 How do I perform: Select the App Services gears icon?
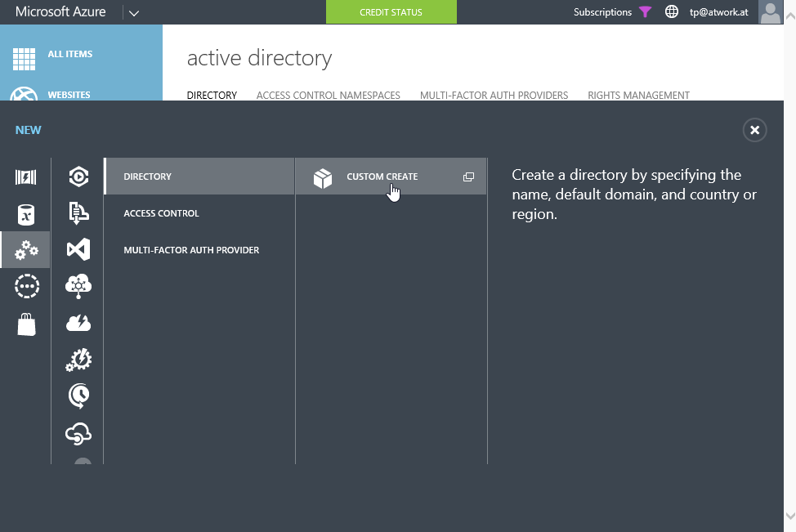click(26, 250)
